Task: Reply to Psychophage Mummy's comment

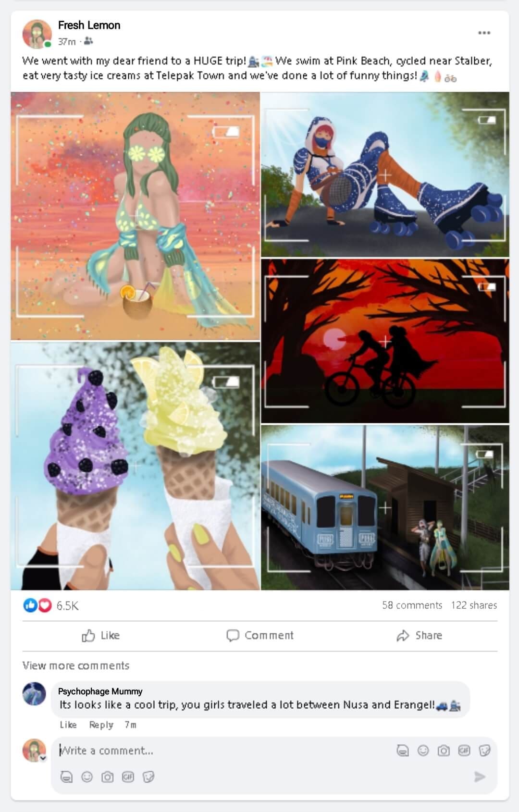Action: [101, 725]
